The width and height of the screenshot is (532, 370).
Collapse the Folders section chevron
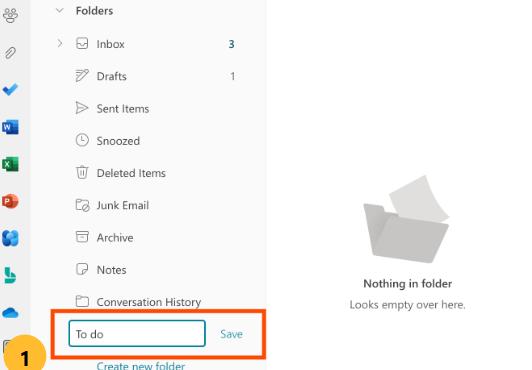(60, 11)
